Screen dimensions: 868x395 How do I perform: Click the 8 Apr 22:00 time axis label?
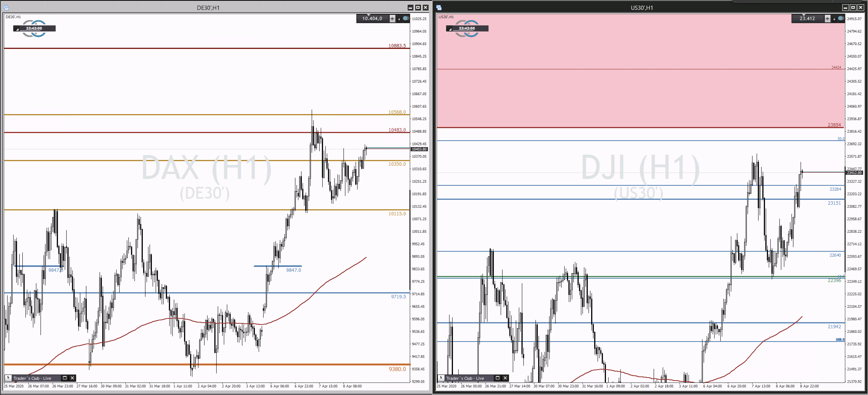coord(810,386)
